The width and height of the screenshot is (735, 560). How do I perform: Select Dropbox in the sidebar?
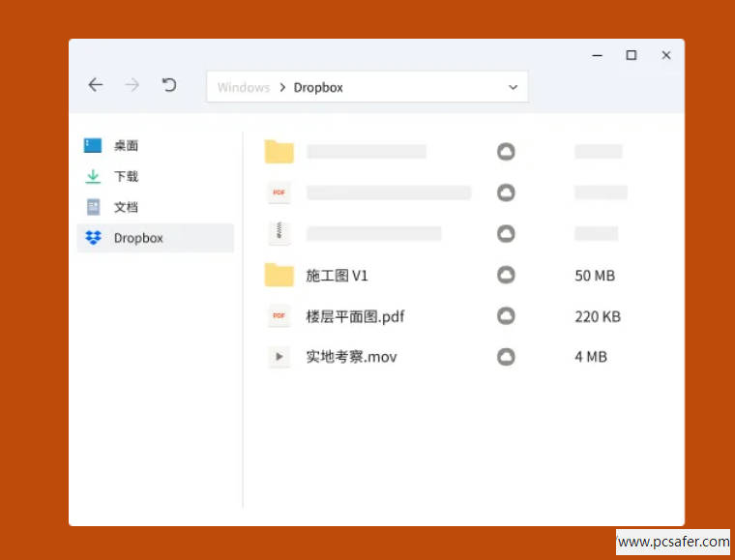pyautogui.click(x=138, y=238)
